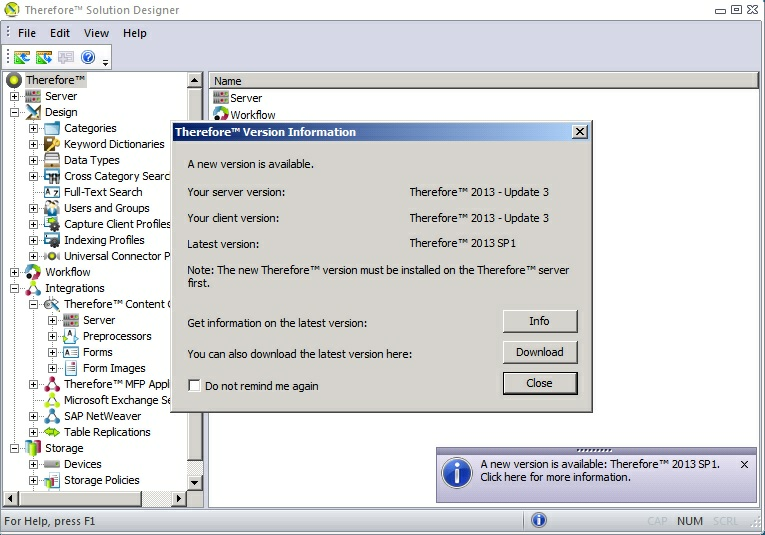Viewport: 765px width, 535px height.
Task: Expand the Categories tree node
Action: tap(34, 128)
